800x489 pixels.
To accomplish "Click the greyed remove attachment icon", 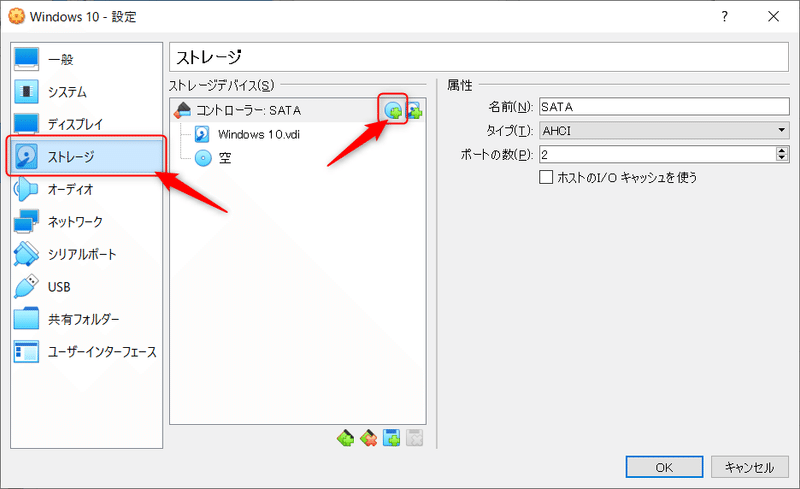I will click(x=414, y=438).
